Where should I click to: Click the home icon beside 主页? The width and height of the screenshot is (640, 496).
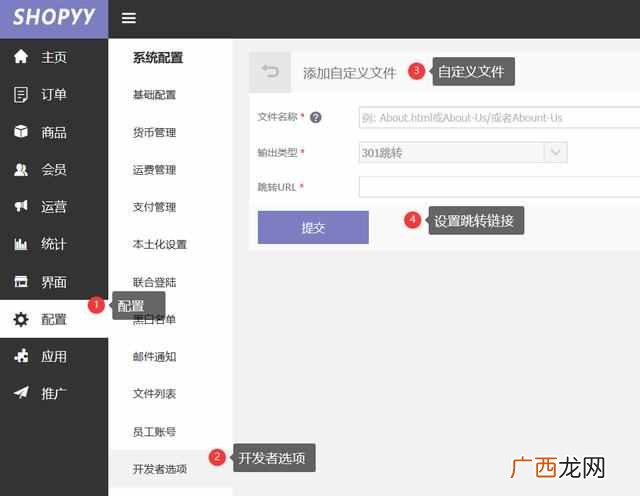pos(21,57)
